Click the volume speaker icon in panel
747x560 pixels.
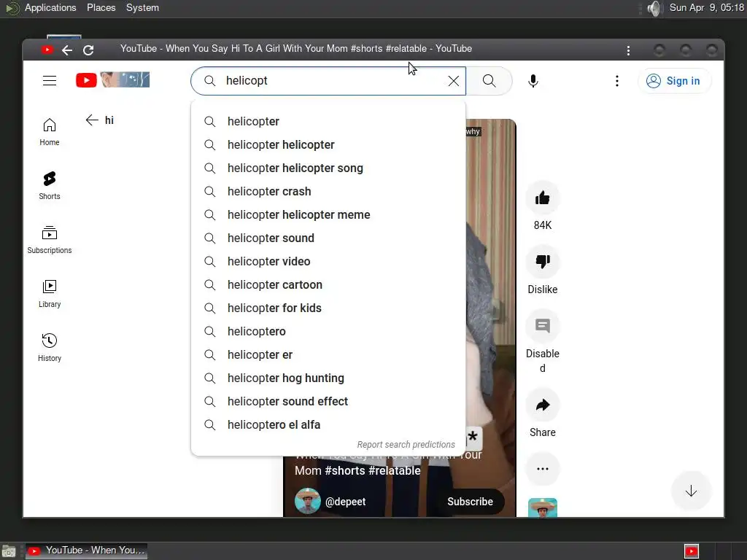click(x=655, y=8)
